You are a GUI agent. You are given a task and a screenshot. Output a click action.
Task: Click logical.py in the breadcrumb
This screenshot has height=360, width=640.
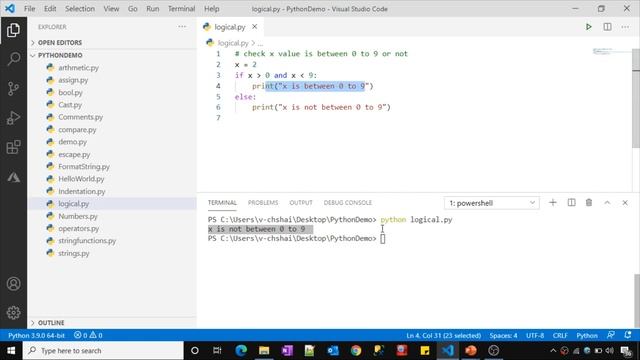pyautogui.click(x=233, y=43)
